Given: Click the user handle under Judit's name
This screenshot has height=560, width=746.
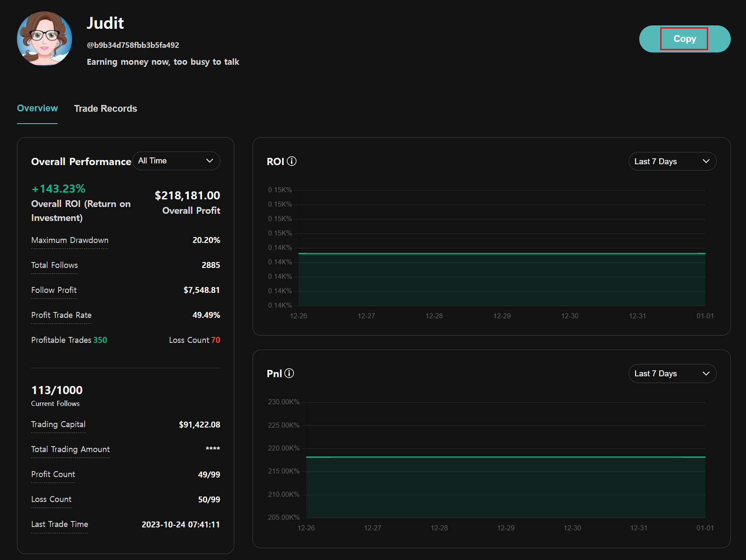Looking at the screenshot, I should pyautogui.click(x=133, y=45).
